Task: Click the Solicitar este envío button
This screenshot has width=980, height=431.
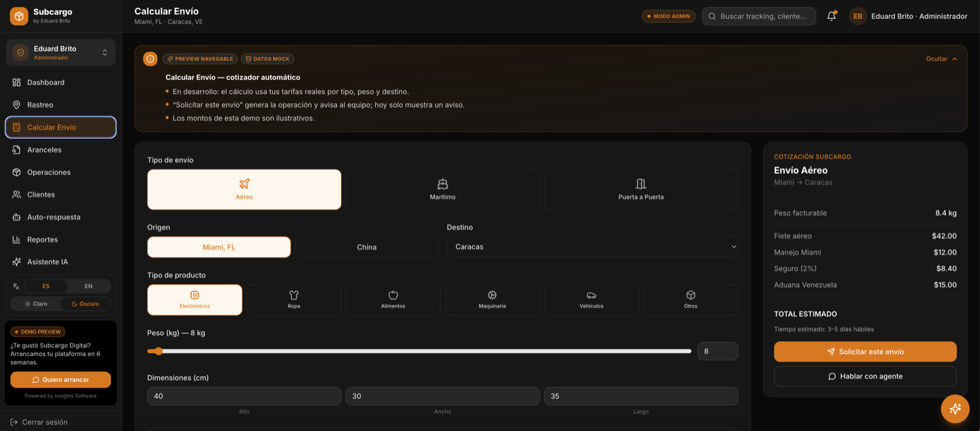Action: pos(865,352)
